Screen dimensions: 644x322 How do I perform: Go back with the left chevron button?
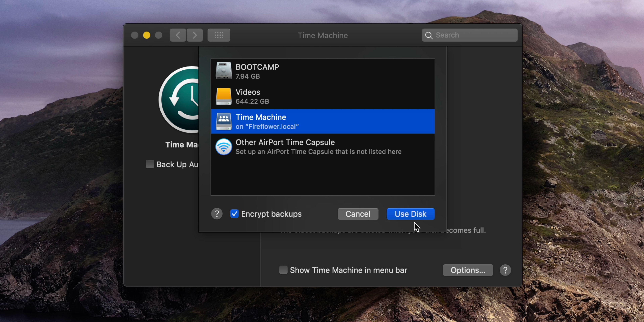(178, 35)
